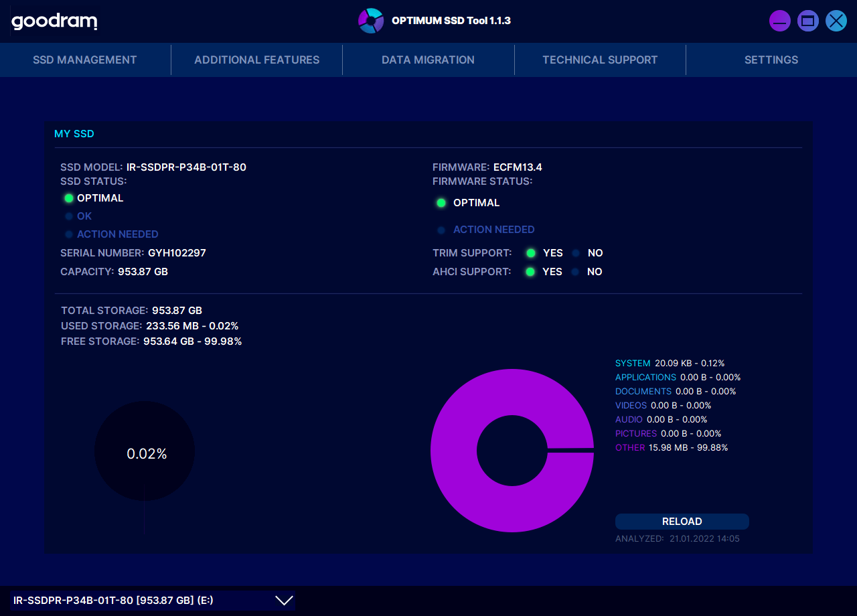Open the SSD Management tab

click(85, 60)
